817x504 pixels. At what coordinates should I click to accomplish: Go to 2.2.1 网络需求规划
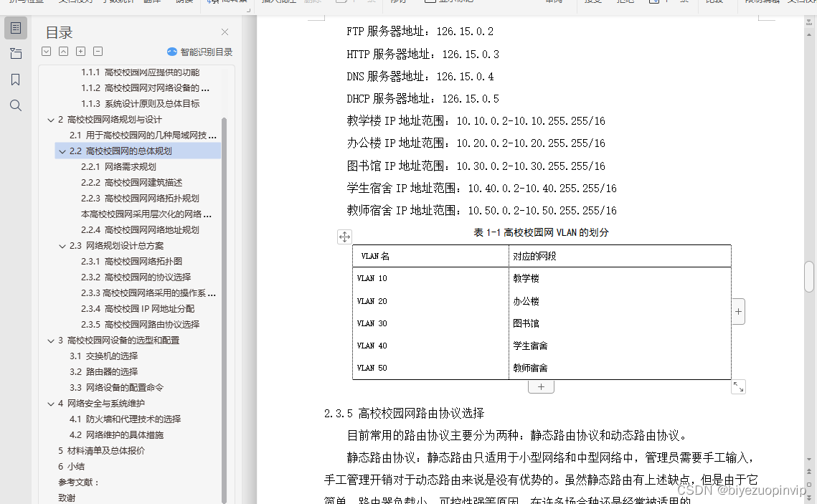pyautogui.click(x=118, y=166)
